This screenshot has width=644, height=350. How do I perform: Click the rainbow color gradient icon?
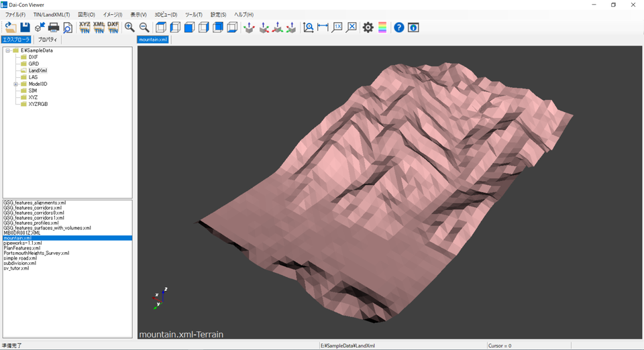coord(382,27)
